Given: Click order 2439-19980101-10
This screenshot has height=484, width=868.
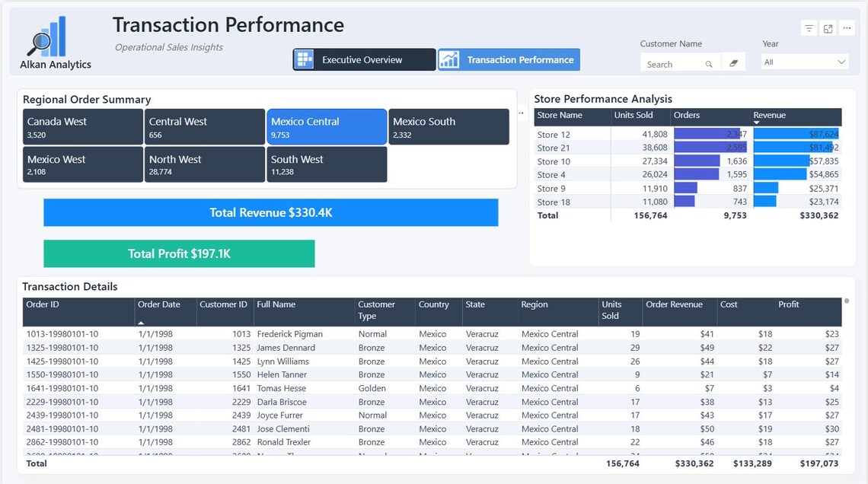Looking at the screenshot, I should click(62, 415).
